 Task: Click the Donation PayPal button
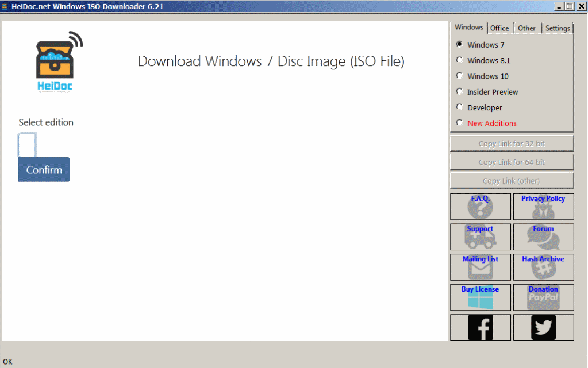543,297
